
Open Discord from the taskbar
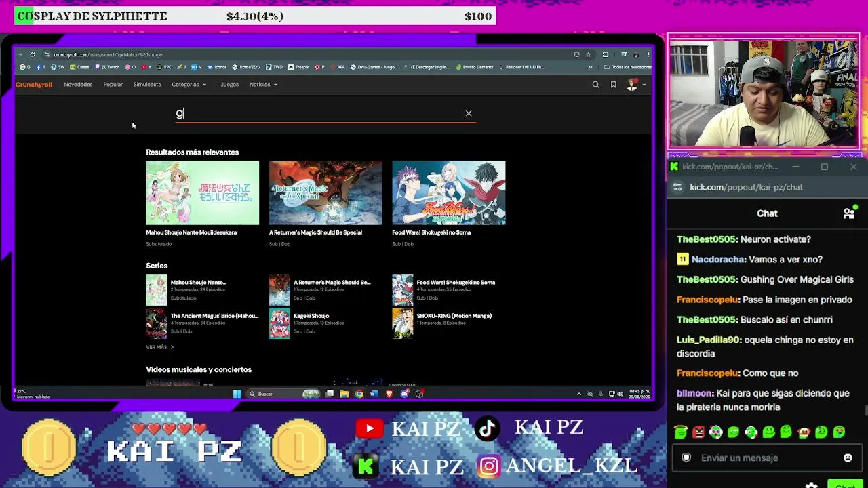[x=405, y=394]
